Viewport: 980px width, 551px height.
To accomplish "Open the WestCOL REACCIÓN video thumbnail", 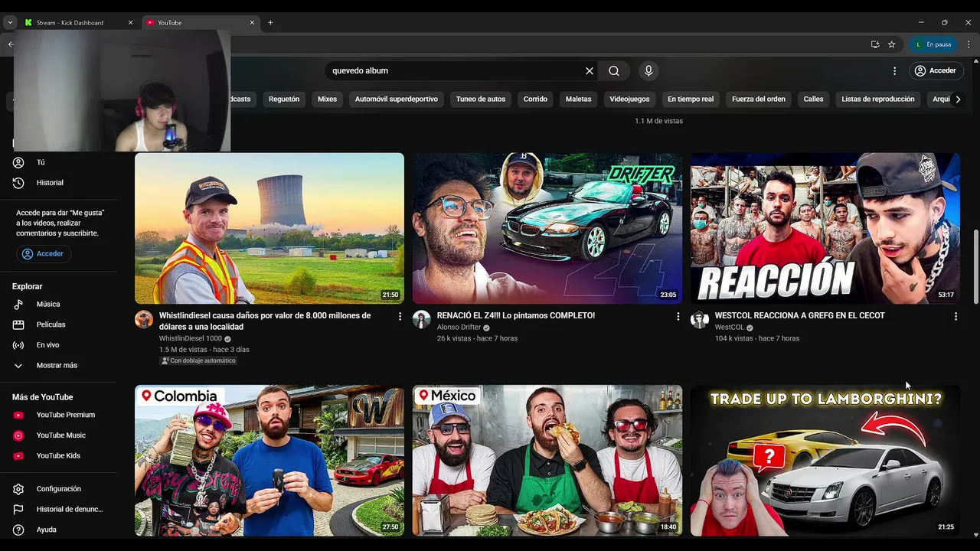I will point(825,228).
